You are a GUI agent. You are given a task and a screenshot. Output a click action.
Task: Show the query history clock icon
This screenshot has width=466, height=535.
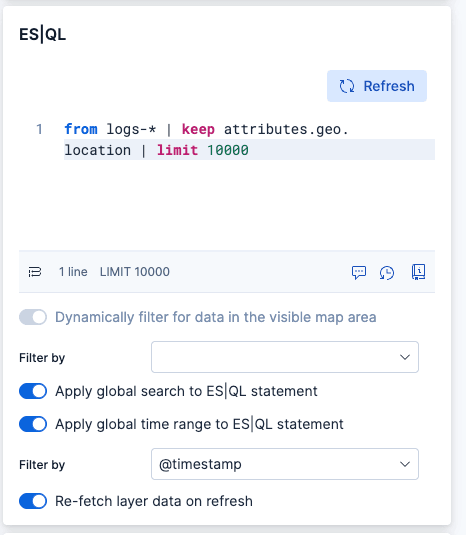click(387, 273)
